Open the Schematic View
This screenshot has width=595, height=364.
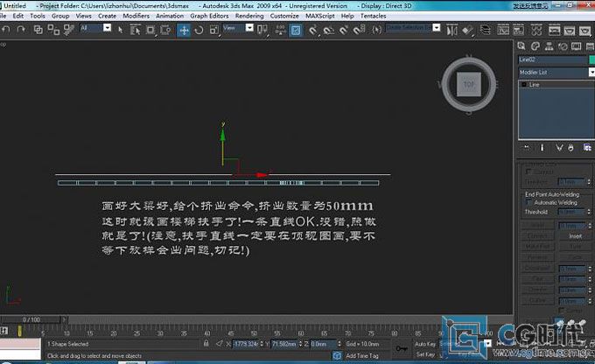click(x=519, y=30)
